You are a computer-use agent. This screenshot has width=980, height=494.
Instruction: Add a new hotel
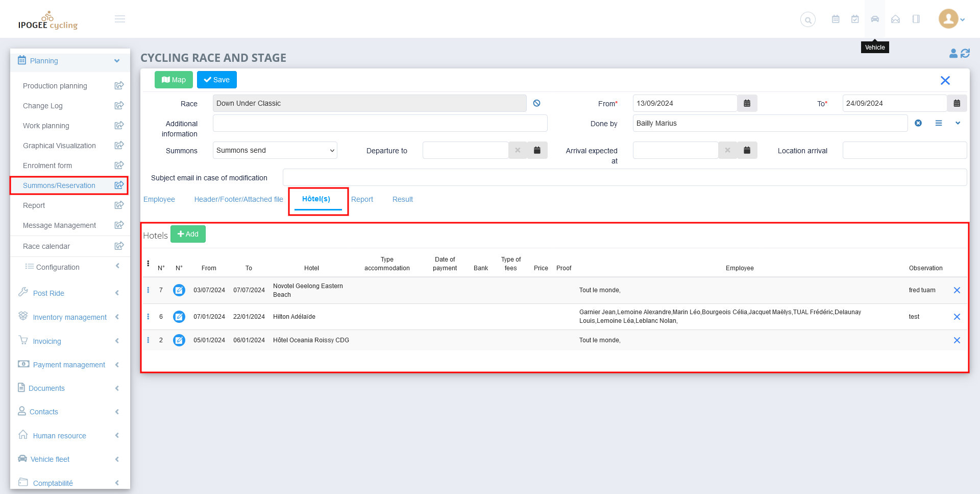pos(188,234)
